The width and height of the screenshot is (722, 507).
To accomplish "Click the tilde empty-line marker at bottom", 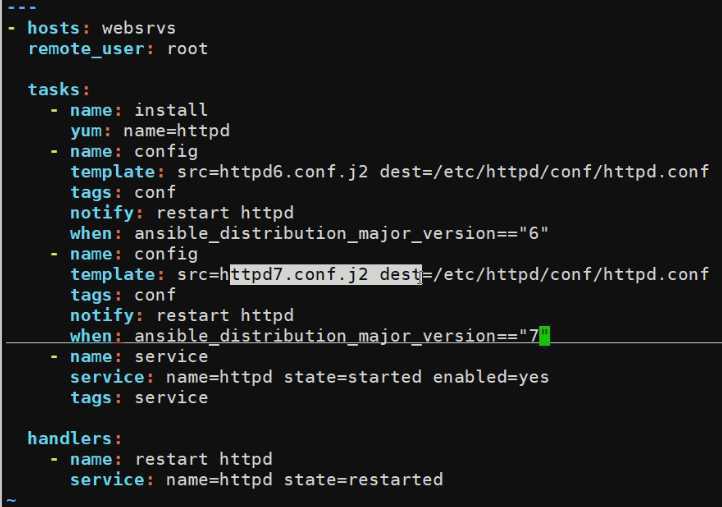I will [x=12, y=500].
